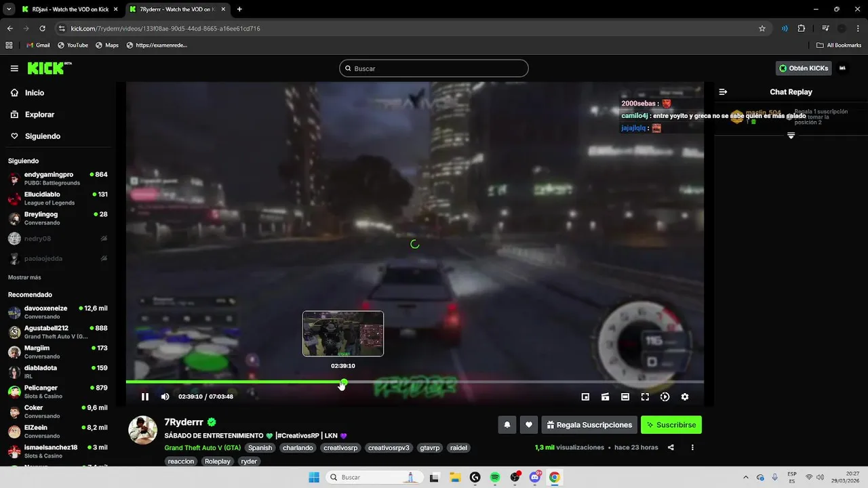The image size is (868, 488).
Task: Show hidden system tray icons chevron
Action: 746,477
